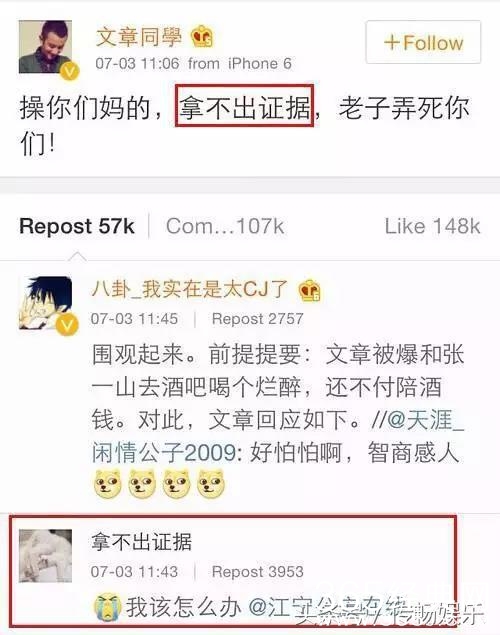The width and height of the screenshot is (500, 635).
Task: Open the Repost 3953 count
Action: coord(257,572)
